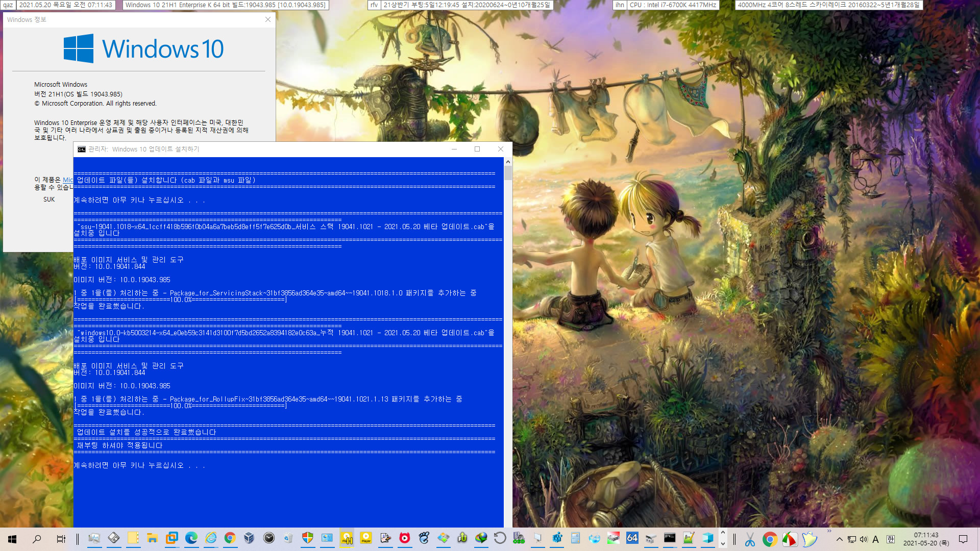Open the OSD taskbar icon
This screenshot has height=551, width=980.
click(519, 538)
